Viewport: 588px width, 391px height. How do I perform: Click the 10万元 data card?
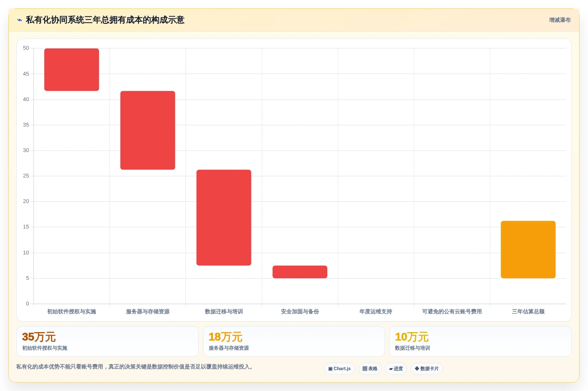tap(480, 341)
